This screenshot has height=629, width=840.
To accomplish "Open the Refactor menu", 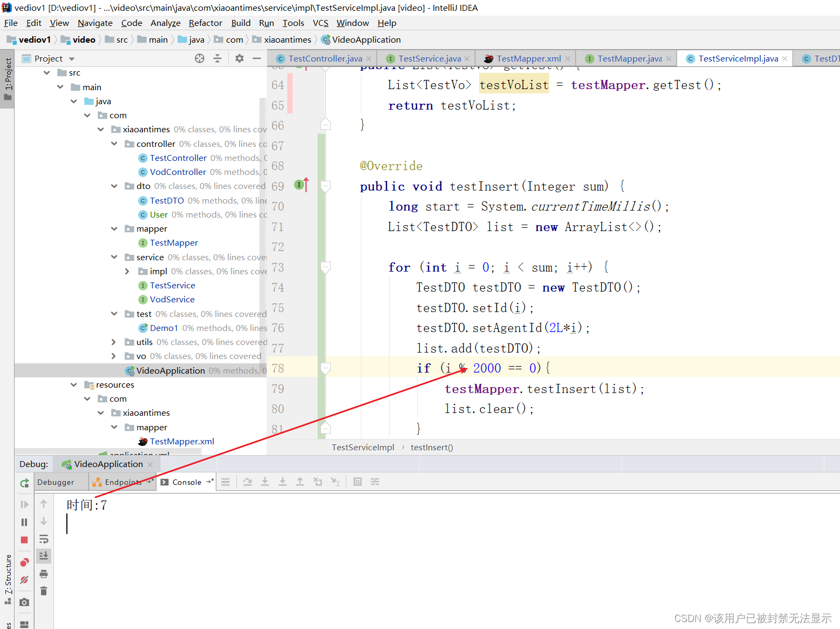I will coord(206,23).
